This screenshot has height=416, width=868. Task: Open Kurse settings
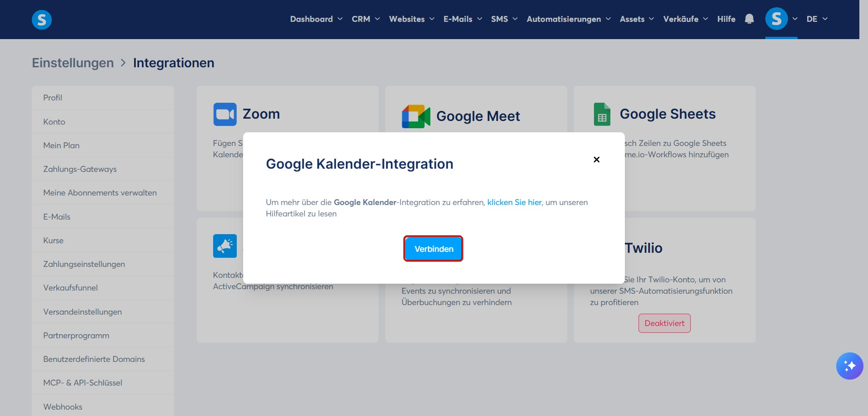(103, 241)
